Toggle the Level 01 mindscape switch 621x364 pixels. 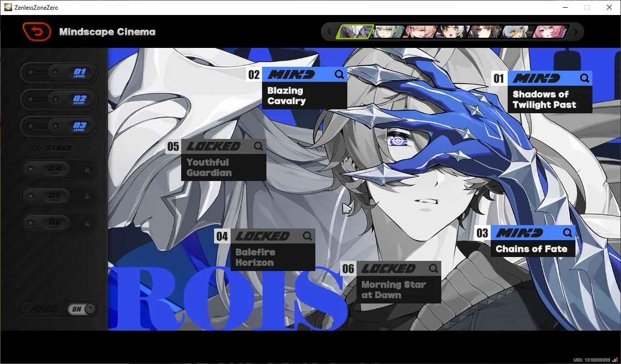[59, 73]
